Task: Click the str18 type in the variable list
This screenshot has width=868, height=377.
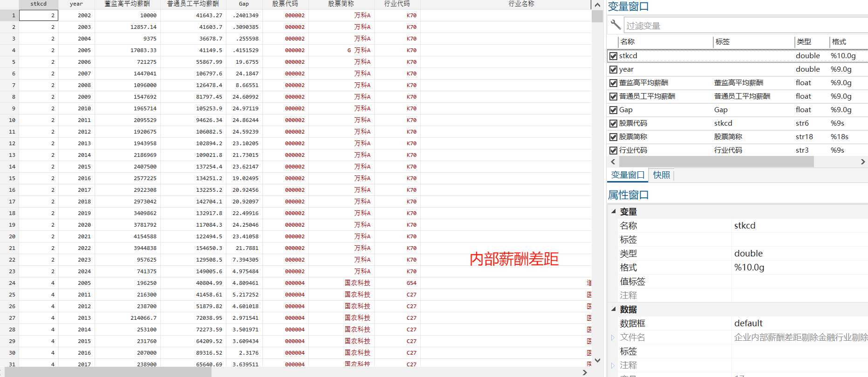Action: [x=804, y=137]
